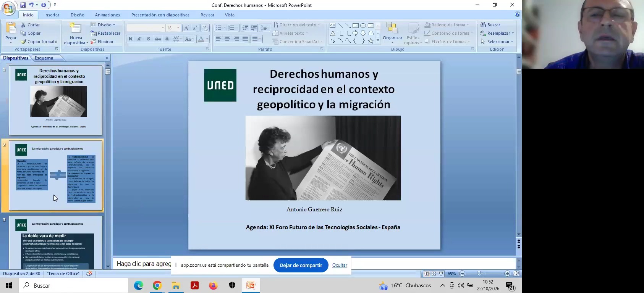This screenshot has width=644, height=293.
Task: Toggle text shadow formatting
Action: point(167,39)
